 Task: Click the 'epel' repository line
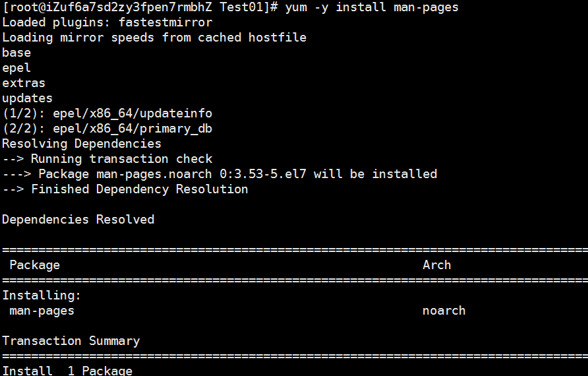click(16, 69)
